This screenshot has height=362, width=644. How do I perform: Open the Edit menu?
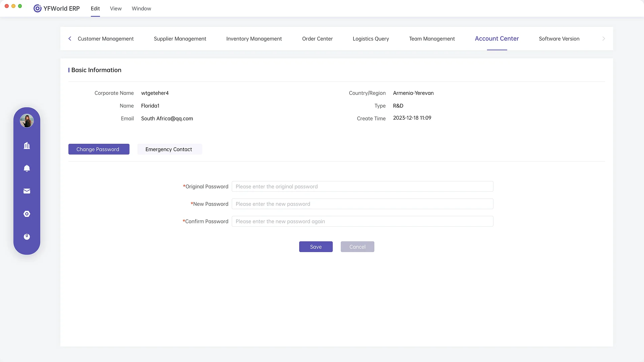pos(95,8)
